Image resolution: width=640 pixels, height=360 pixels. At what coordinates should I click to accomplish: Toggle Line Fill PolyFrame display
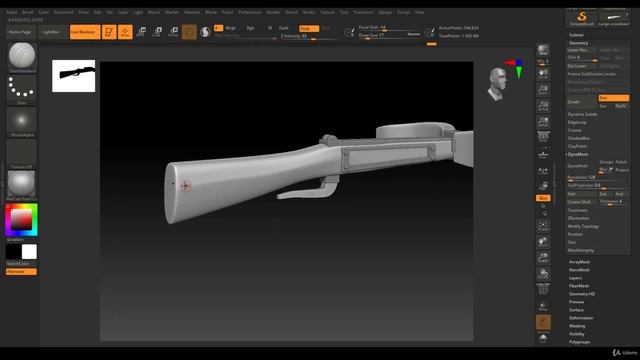tap(543, 289)
